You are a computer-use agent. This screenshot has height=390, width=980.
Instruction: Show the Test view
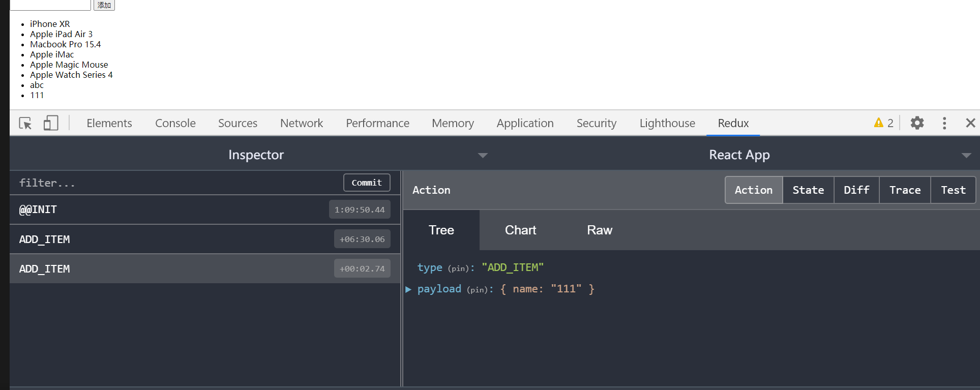coord(953,190)
